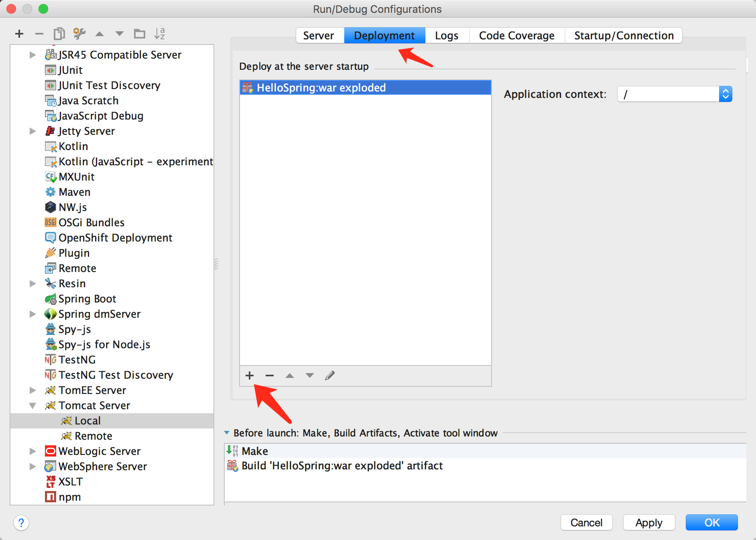Sort configurations alphabetically icon
Viewport: 756px width, 540px height.
pyautogui.click(x=159, y=34)
